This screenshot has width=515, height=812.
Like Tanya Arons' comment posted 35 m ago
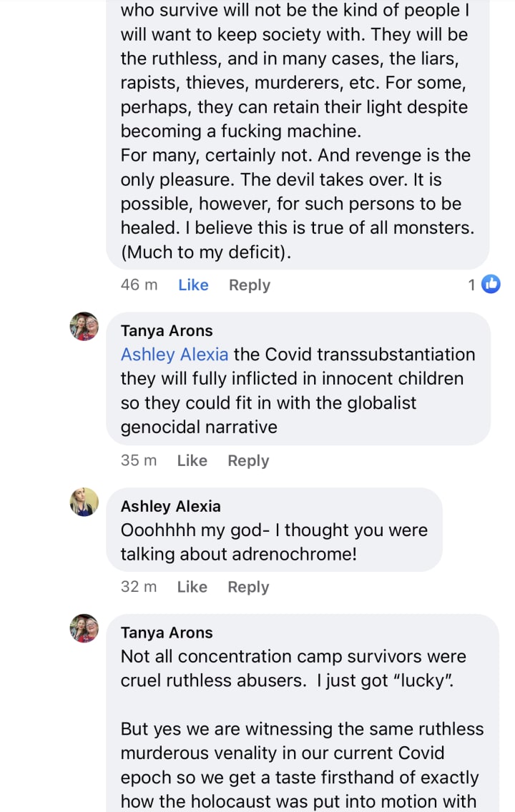click(x=192, y=460)
